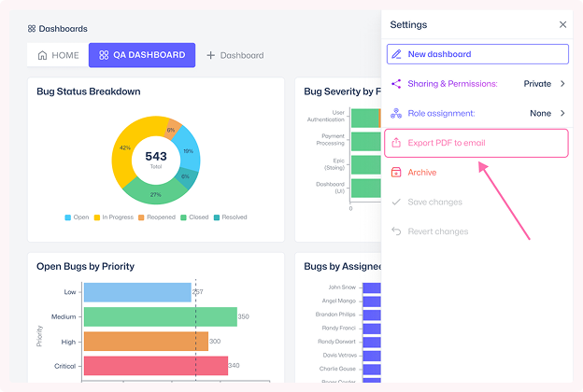The width and height of the screenshot is (583, 392).
Task: Click the Dashboards heading text
Action: click(x=64, y=29)
